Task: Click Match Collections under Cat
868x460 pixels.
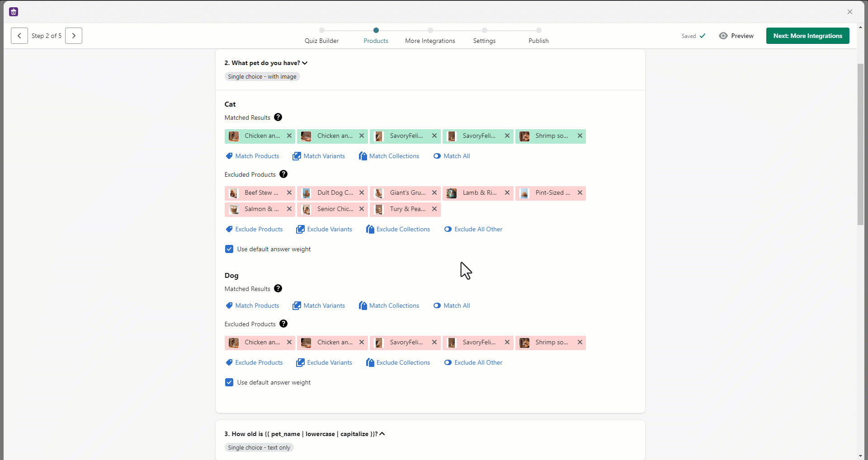Action: [x=389, y=156]
